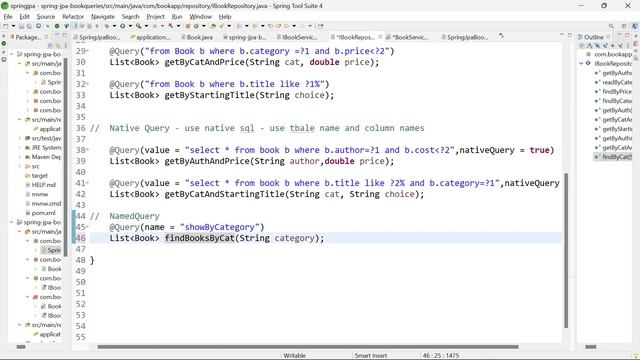Switch to the spring-jpa-b pom editor tab
The width and height of the screenshot is (640, 360).
pyautogui.click(x=244, y=37)
